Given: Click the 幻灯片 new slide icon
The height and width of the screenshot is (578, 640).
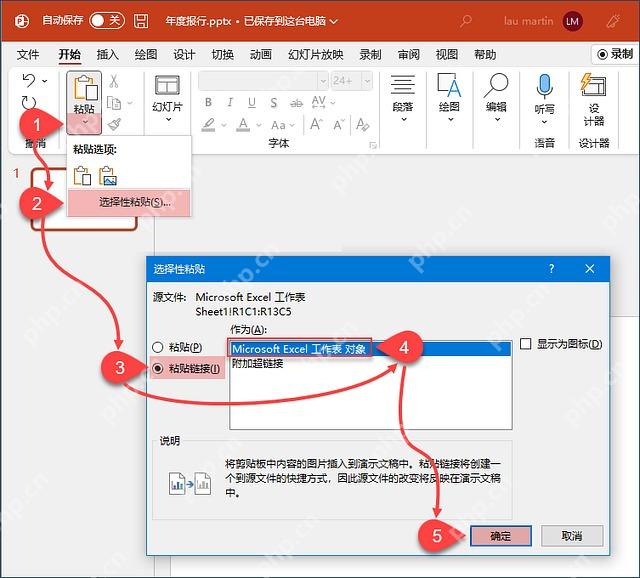Looking at the screenshot, I should click(167, 85).
